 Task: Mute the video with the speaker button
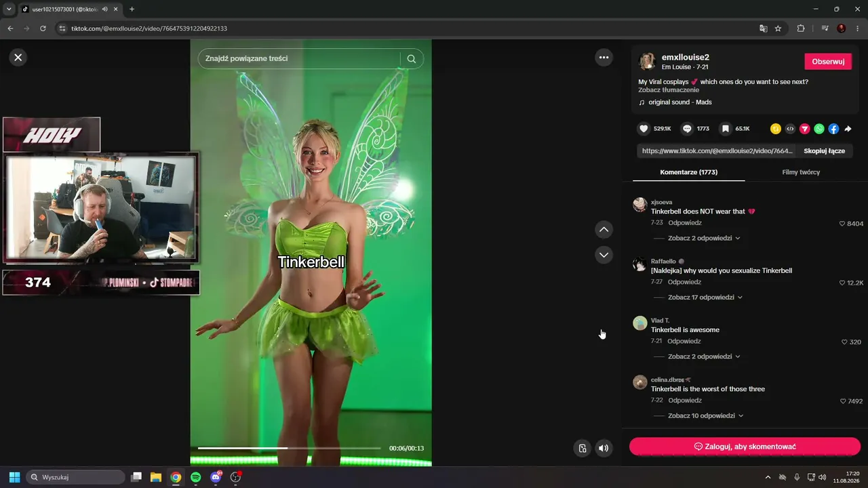pyautogui.click(x=604, y=448)
